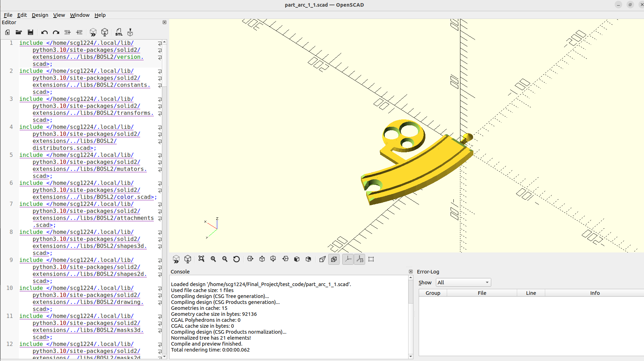
Task: Minimize the OpenSCAD window
Action: [x=618, y=5]
